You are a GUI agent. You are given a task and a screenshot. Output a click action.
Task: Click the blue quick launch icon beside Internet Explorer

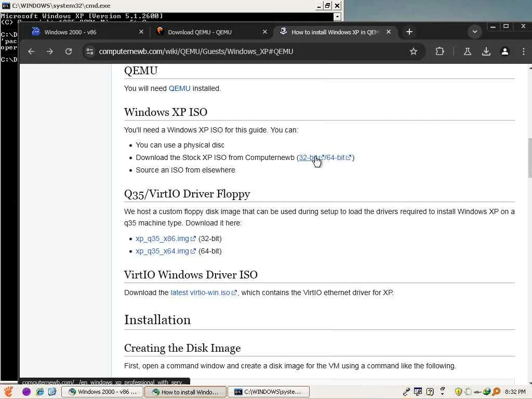coord(52,392)
